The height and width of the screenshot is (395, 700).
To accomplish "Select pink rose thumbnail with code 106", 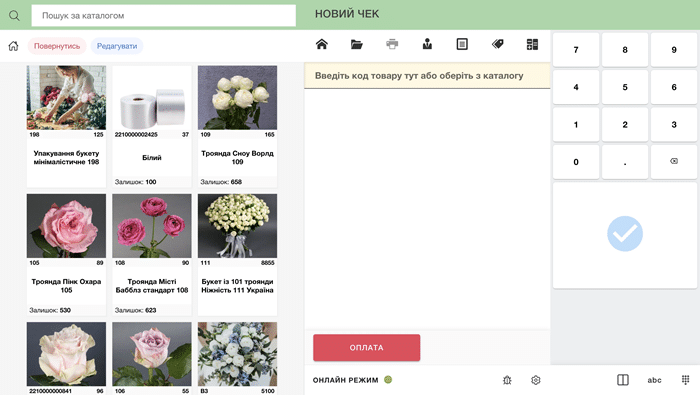I will 152,354.
